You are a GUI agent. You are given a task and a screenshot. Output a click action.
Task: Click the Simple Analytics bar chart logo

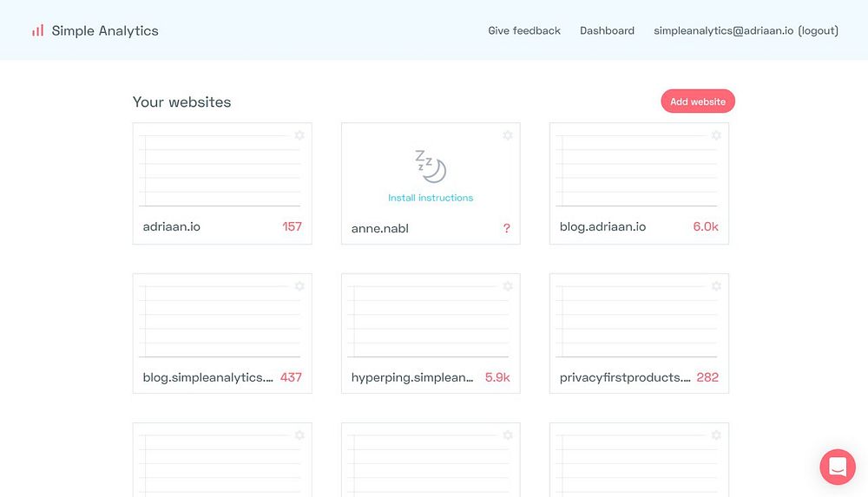tap(37, 30)
